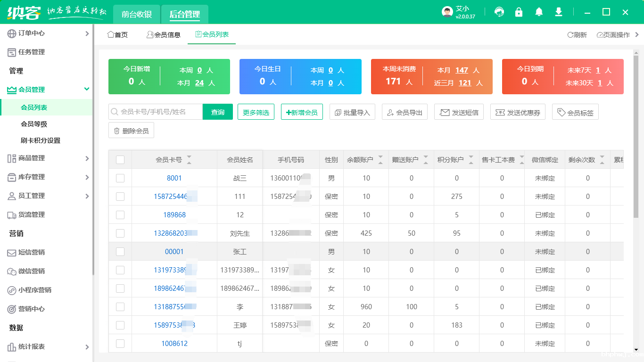This screenshot has height=362, width=644.
Task: Click the lock screen icon
Action: (519, 12)
